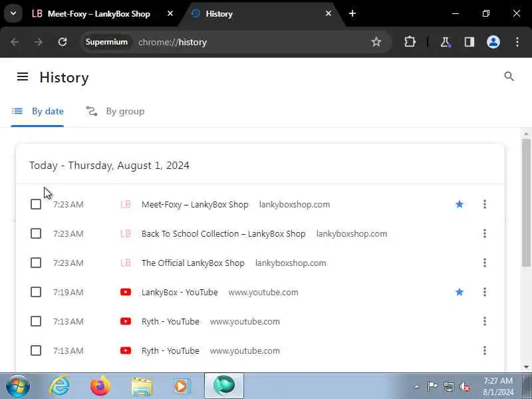Check the Meet-Foxy – LankyBox Shop entry

36,204
